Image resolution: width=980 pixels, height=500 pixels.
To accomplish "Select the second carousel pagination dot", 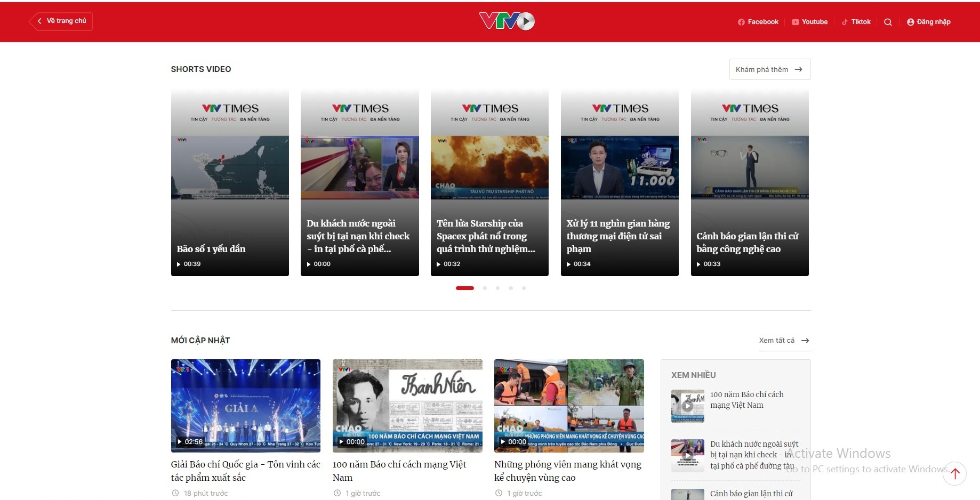I will [485, 288].
